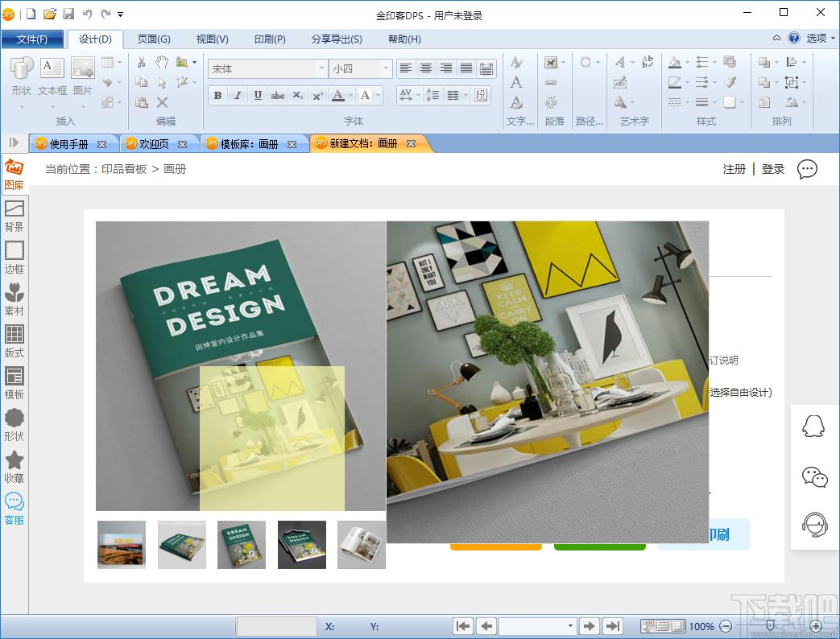Toggle strikethrough formatting
Screen dimensions: 840x639
(x=278, y=95)
